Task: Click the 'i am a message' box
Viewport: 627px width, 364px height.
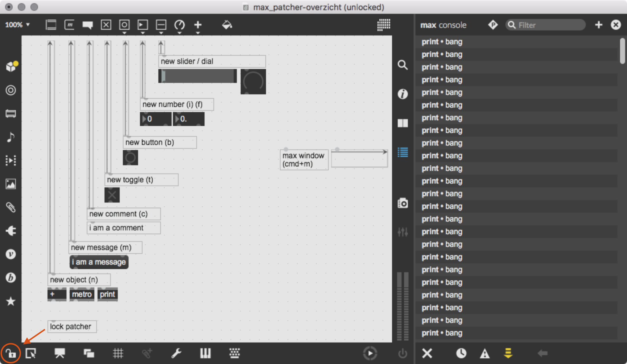Action: 99,262
